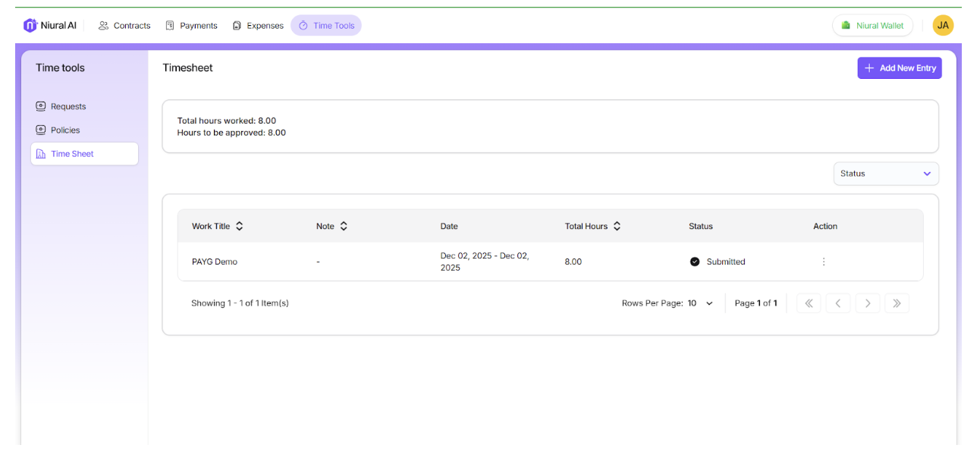Click the Add New Entry button
This screenshot has height=467, width=980.
tap(899, 68)
